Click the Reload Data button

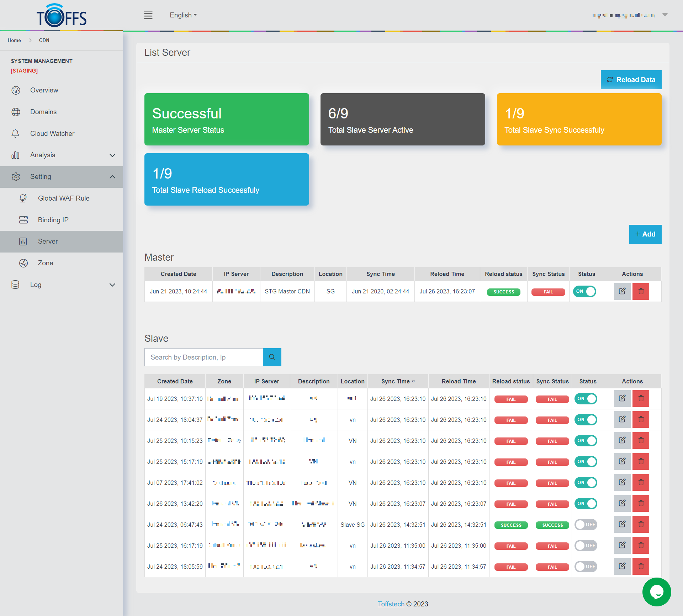click(631, 80)
